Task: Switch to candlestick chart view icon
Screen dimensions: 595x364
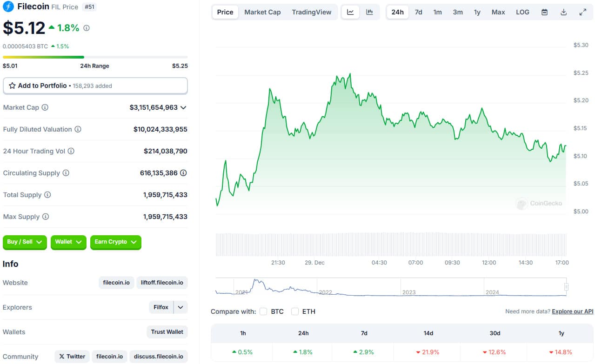Action: click(x=369, y=12)
